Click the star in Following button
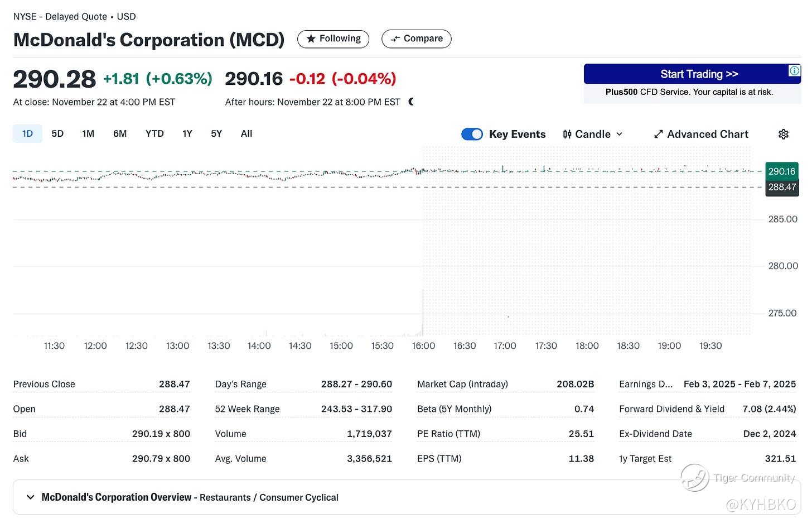 point(311,39)
